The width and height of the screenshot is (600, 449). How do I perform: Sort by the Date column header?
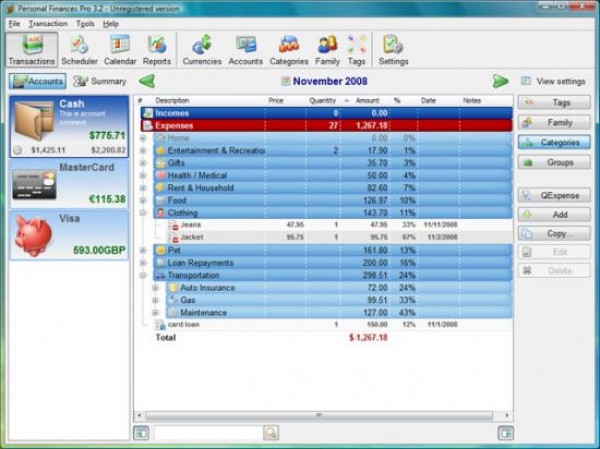(428, 101)
